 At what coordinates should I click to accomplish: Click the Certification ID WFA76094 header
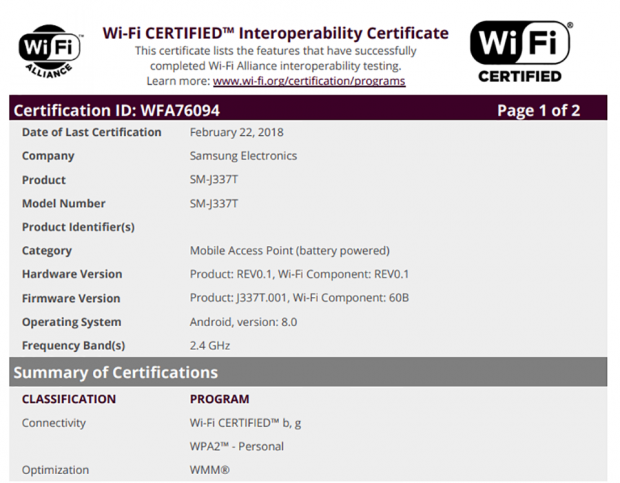[x=115, y=110]
